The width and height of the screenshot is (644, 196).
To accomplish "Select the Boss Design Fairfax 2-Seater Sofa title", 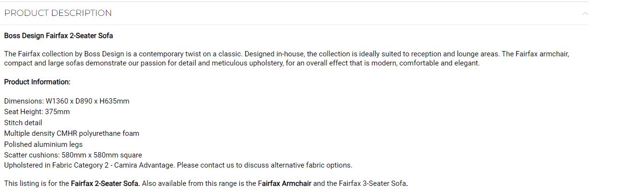I will point(59,36).
